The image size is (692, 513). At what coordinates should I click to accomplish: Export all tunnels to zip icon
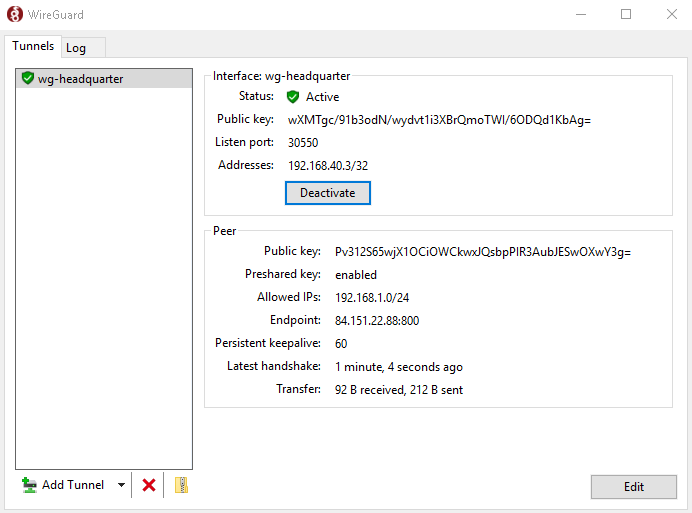coord(181,485)
